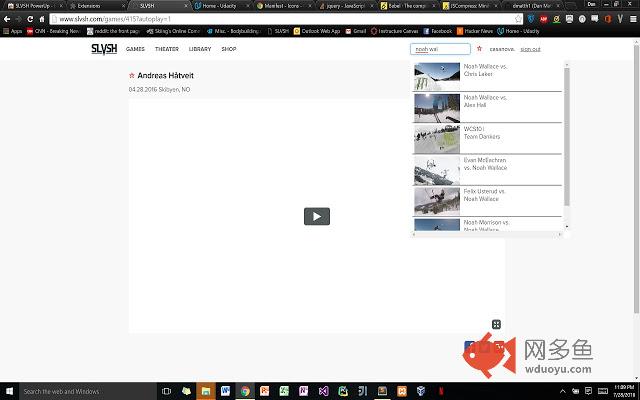Screen dimensions: 640x400
Task: Open the LIBRARY menu
Action: (200, 49)
